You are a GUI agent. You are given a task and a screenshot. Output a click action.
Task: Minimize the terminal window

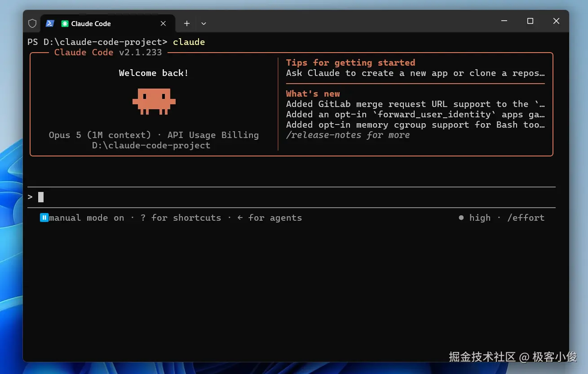pos(504,21)
